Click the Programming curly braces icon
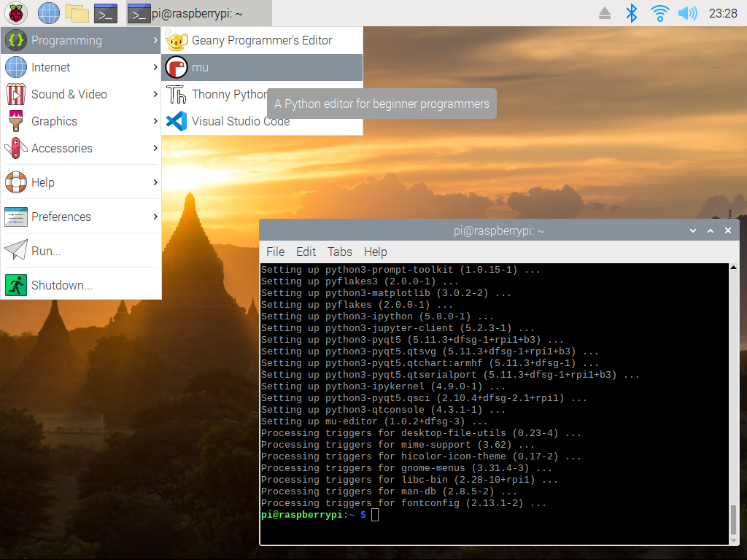747x560 pixels. [x=16, y=41]
